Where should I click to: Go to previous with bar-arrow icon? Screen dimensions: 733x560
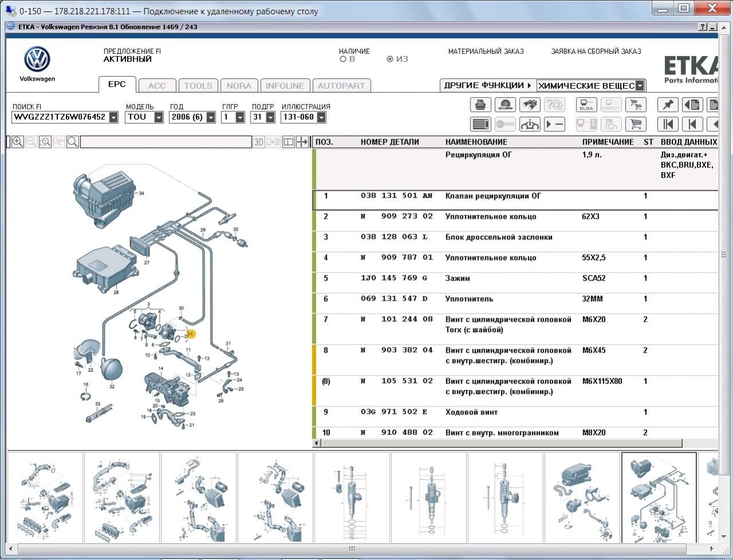click(x=692, y=124)
